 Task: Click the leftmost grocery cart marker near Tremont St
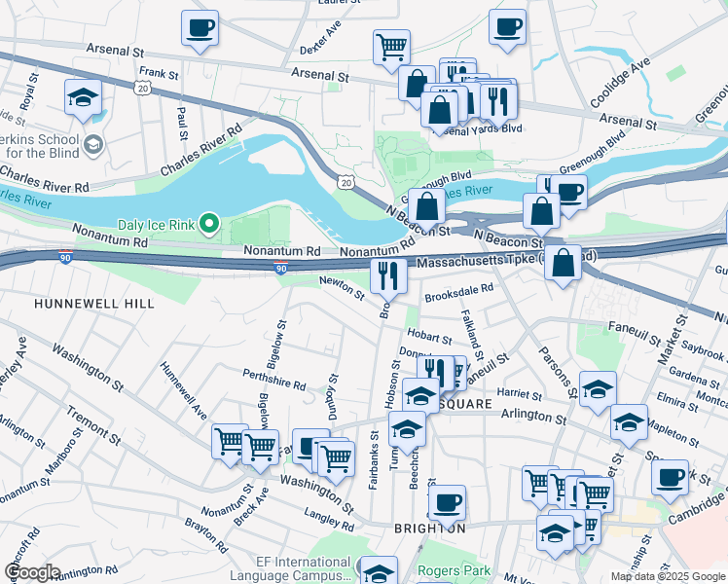230,444
